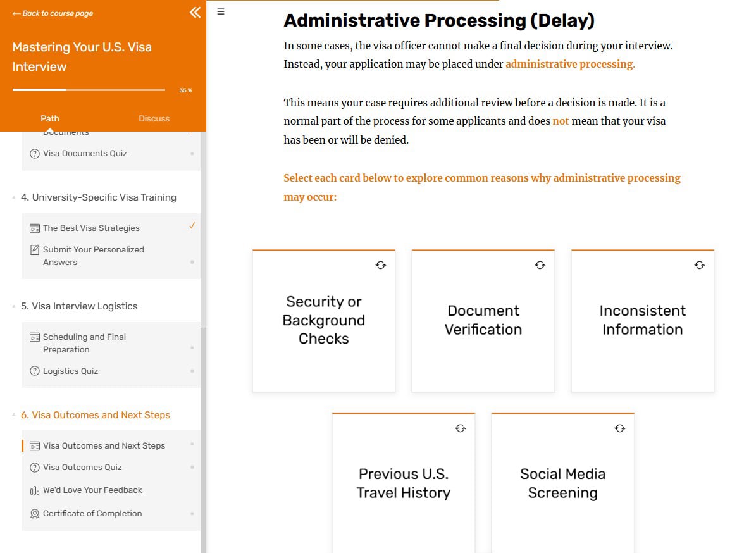Flip icon on Security or Background Checks card
The height and width of the screenshot is (553, 756).
coord(381,265)
